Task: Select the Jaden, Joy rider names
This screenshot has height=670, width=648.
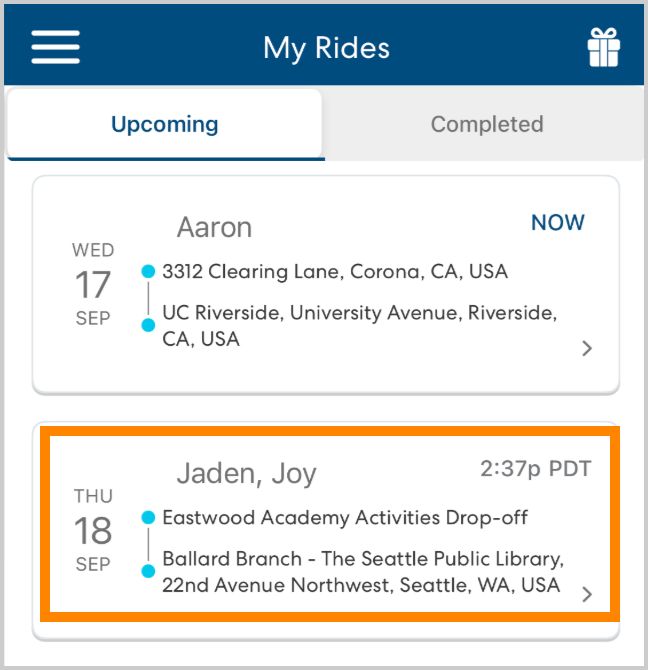Action: pos(246,473)
